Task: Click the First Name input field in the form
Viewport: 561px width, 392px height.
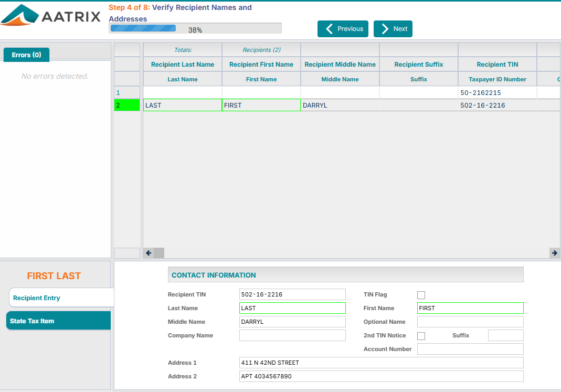Action: (x=470, y=308)
